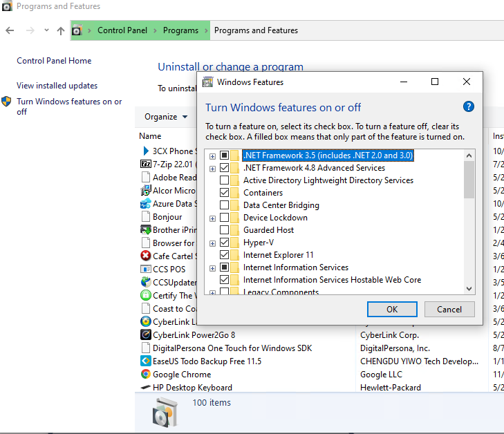504x434 pixels.
Task: Click the shield icon beside Turn Windows features
Action: tap(6, 102)
